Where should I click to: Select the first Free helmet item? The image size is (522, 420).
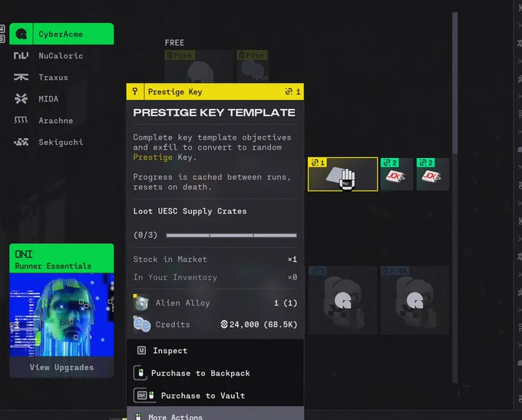199,66
